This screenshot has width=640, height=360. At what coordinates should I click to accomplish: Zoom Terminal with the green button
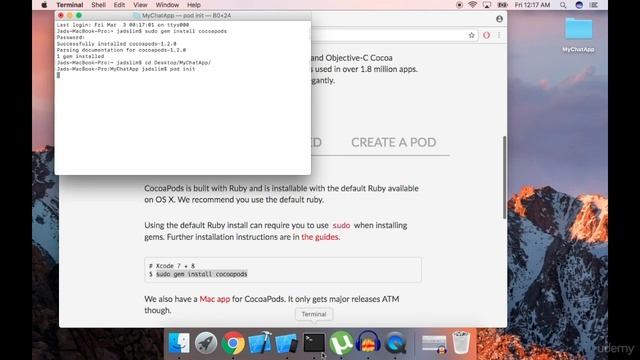point(79,16)
